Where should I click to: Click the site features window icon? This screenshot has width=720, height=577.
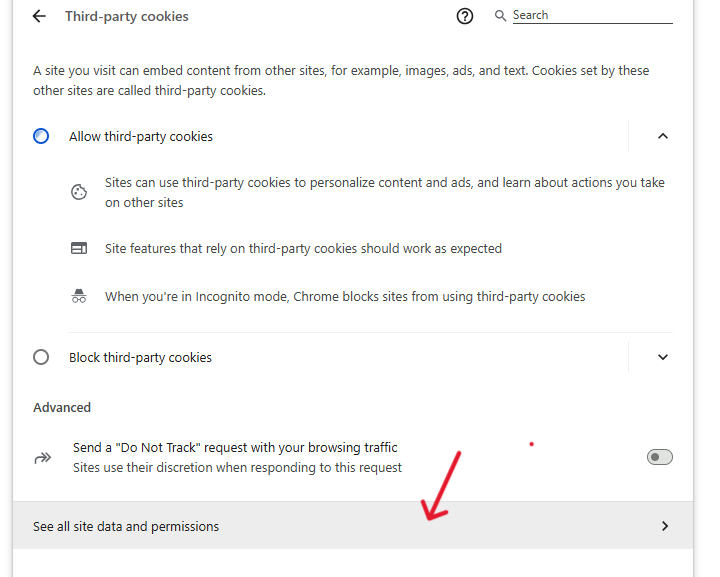click(x=80, y=248)
